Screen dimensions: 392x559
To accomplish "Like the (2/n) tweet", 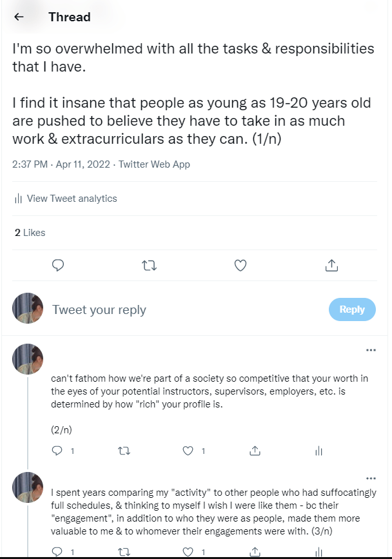I will click(188, 451).
